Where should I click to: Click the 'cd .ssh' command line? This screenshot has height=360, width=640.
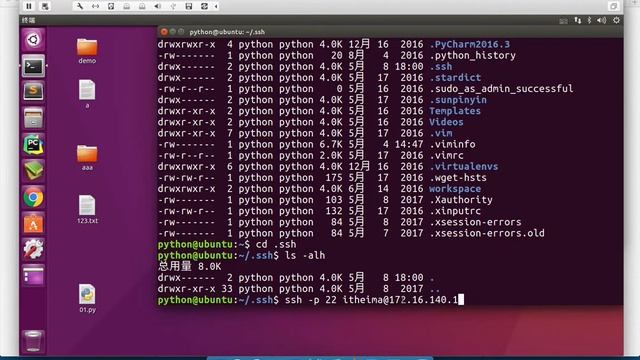click(x=276, y=244)
